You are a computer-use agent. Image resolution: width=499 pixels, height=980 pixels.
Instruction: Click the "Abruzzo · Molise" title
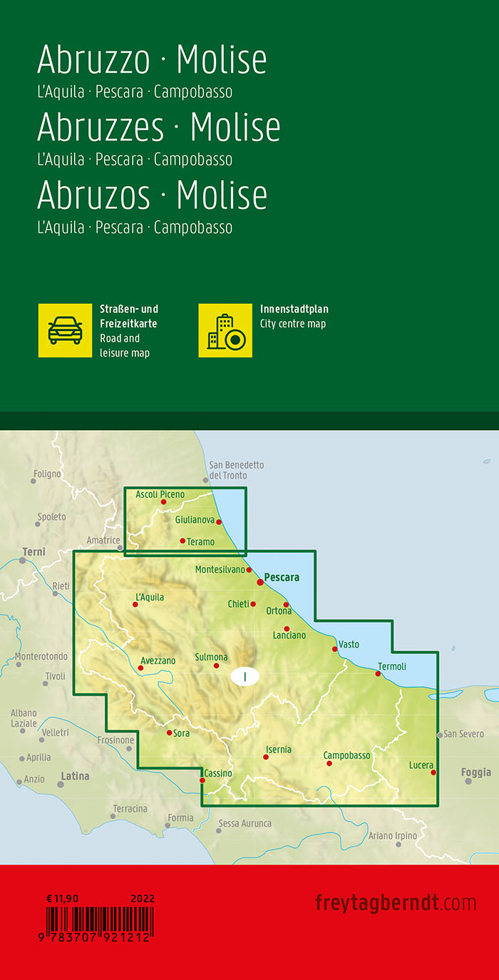pyautogui.click(x=152, y=60)
